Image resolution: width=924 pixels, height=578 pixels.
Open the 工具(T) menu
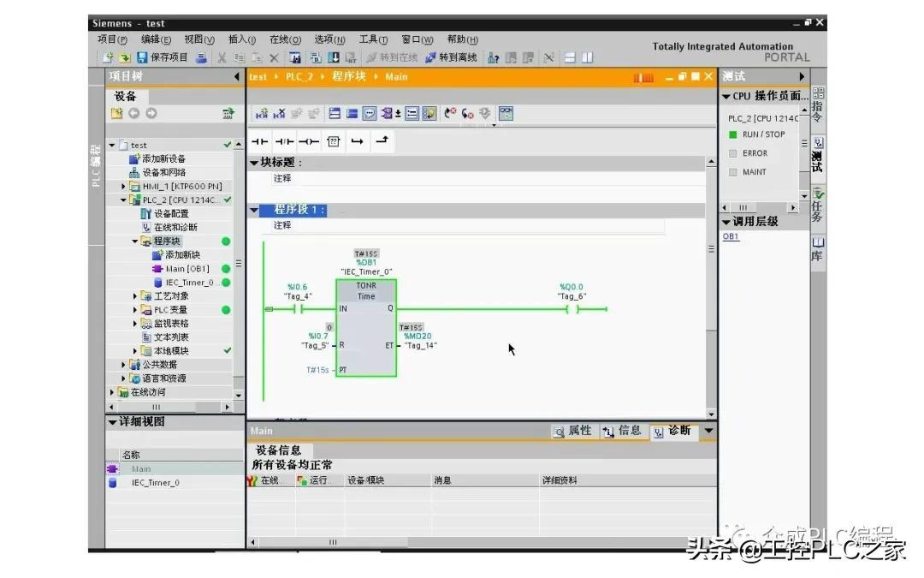pyautogui.click(x=374, y=39)
